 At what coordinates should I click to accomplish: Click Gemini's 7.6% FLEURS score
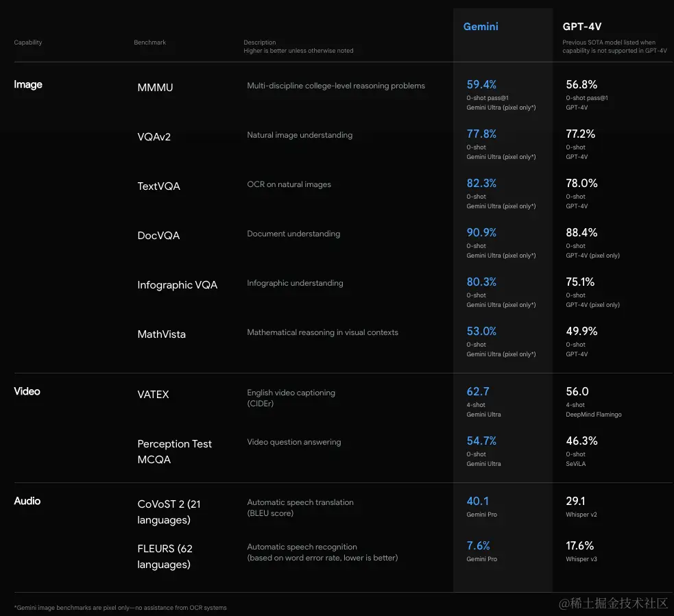coord(478,546)
